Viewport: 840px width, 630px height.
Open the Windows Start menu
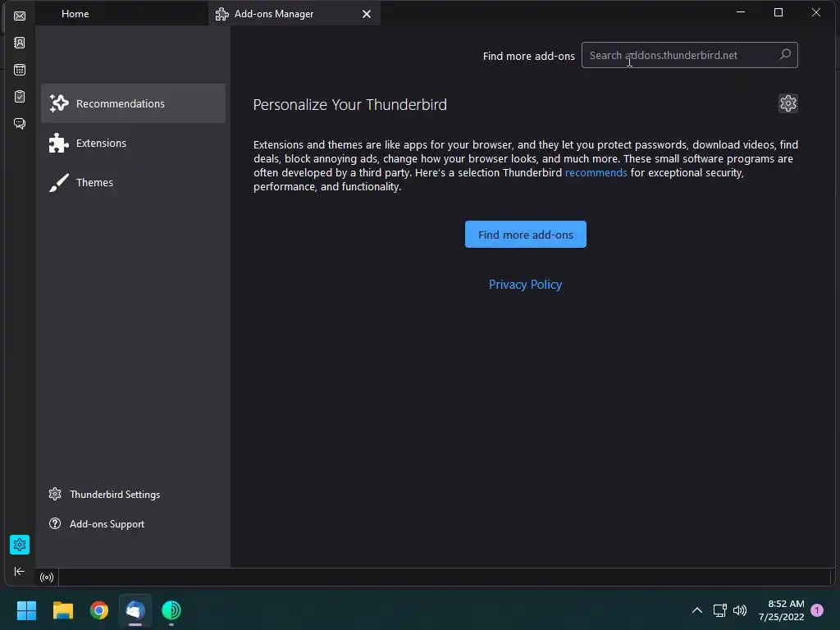coord(26,610)
